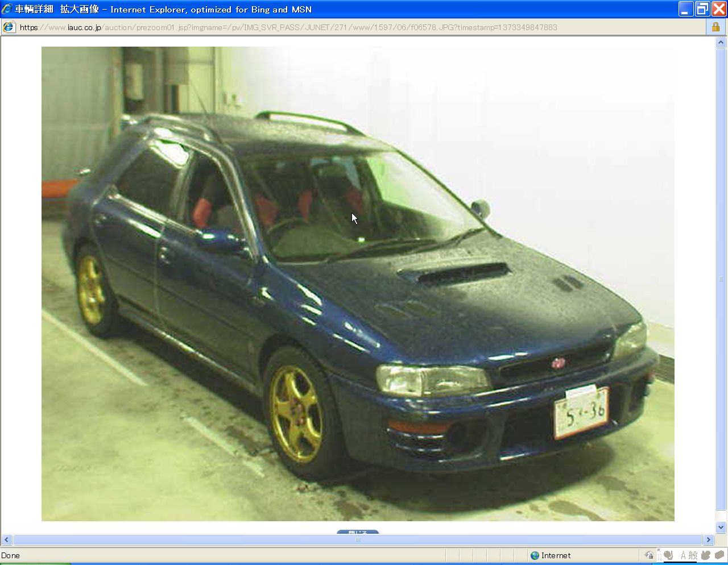Open the IME tools icon in language bar
This screenshot has width=728, height=565.
(706, 555)
